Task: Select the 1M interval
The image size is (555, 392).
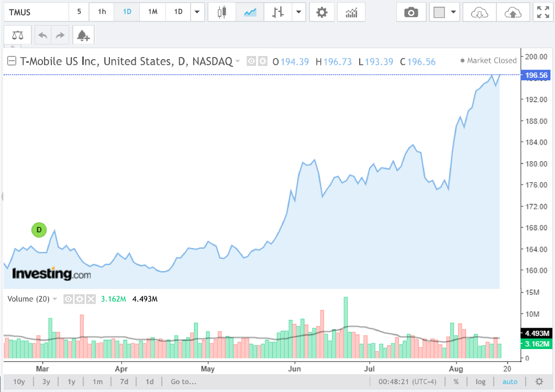Action: (152, 12)
